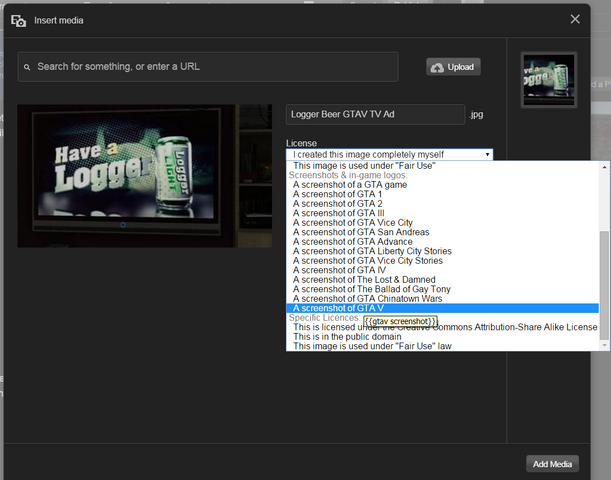Viewport: 611px width, 480px height.
Task: Click the Upload button
Action: [453, 67]
